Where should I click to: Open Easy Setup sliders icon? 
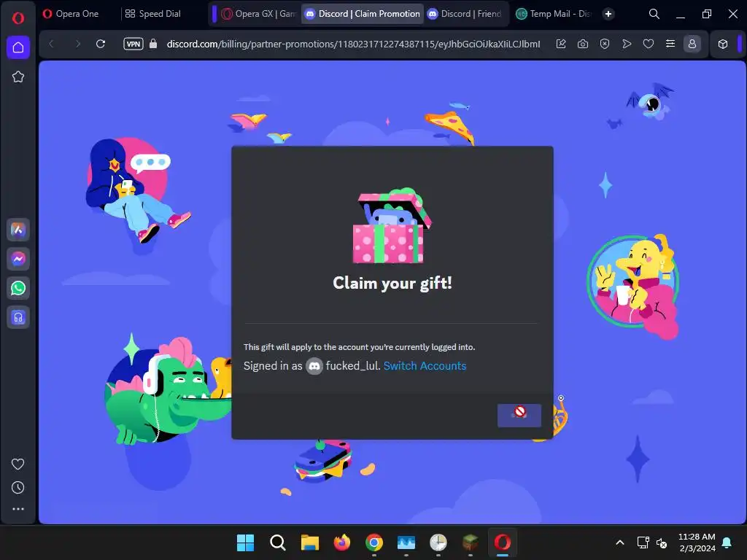[670, 44]
